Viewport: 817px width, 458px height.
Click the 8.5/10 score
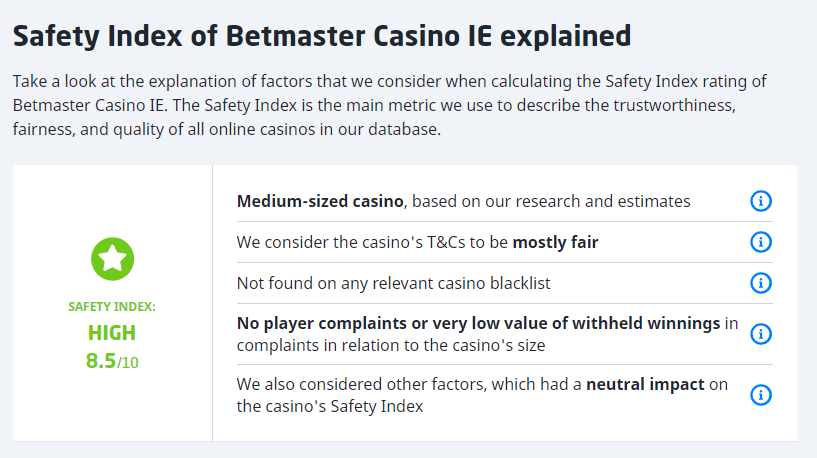click(x=112, y=360)
